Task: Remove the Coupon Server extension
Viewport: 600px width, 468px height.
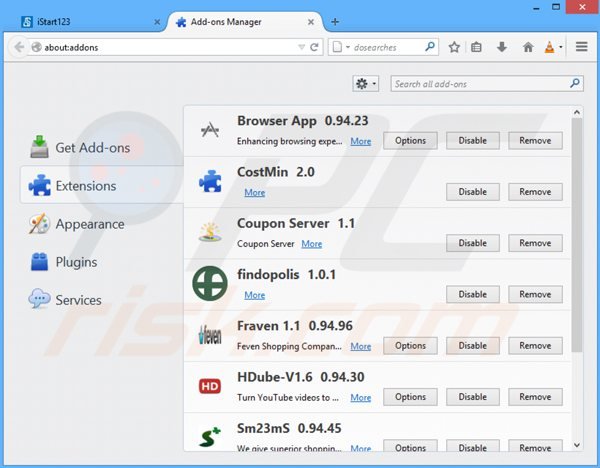Action: coord(535,243)
